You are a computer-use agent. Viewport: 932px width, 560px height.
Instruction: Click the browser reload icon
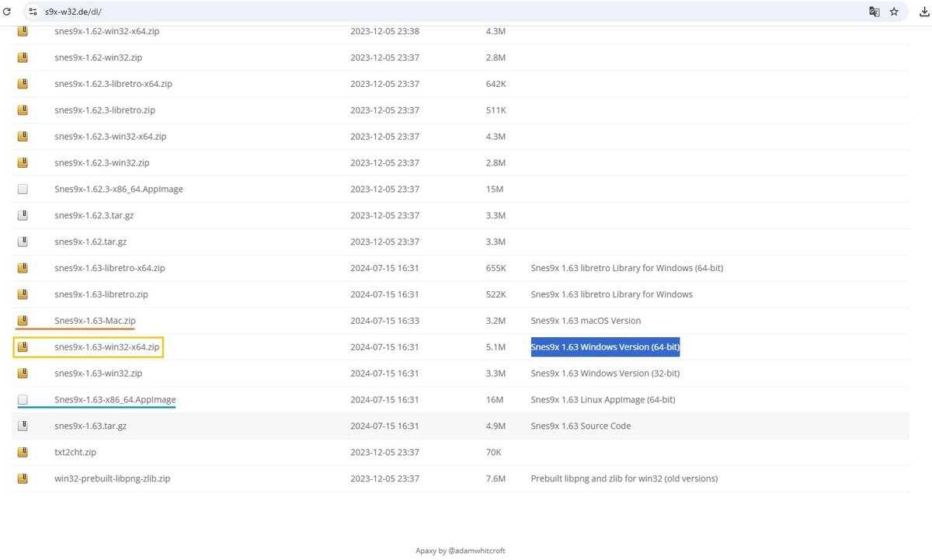(8, 12)
